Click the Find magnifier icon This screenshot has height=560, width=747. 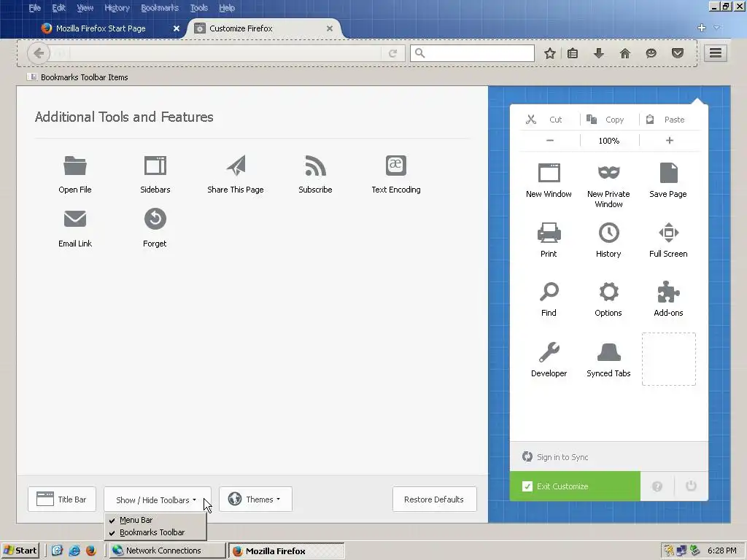pyautogui.click(x=549, y=292)
